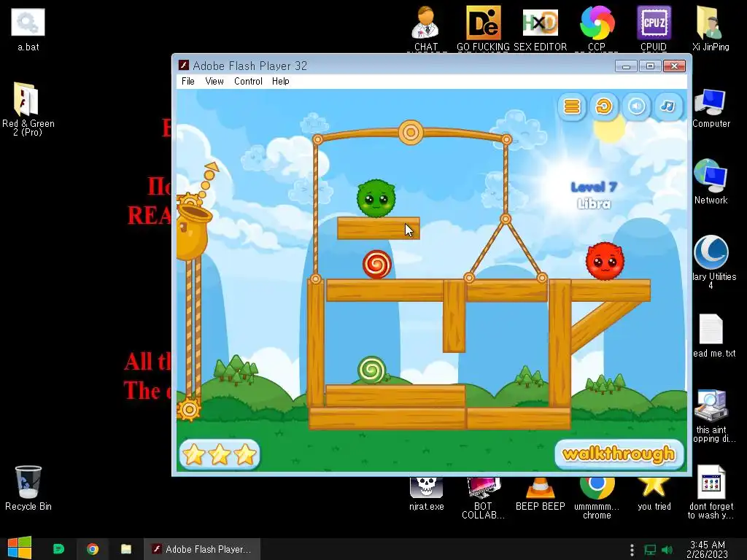The width and height of the screenshot is (747, 560).
Task: Click the green swirl candy
Action: (x=371, y=370)
